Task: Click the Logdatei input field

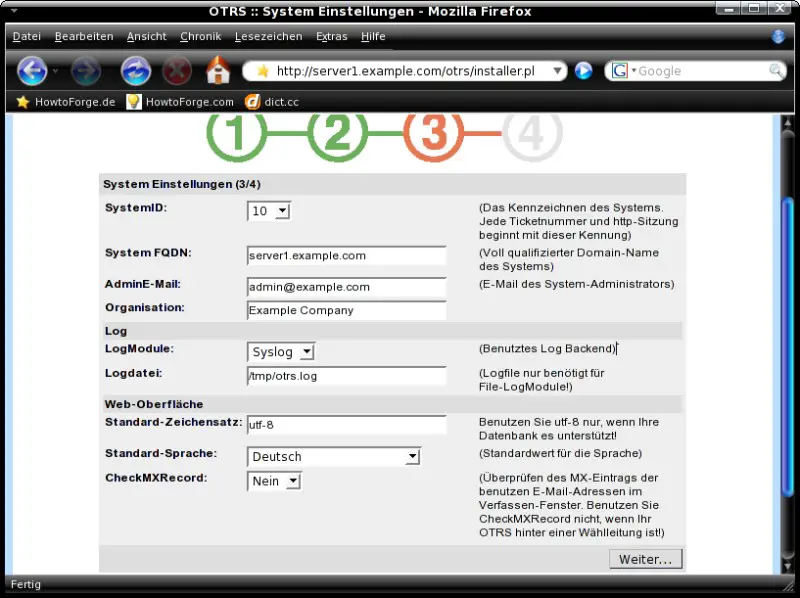Action: point(346,376)
